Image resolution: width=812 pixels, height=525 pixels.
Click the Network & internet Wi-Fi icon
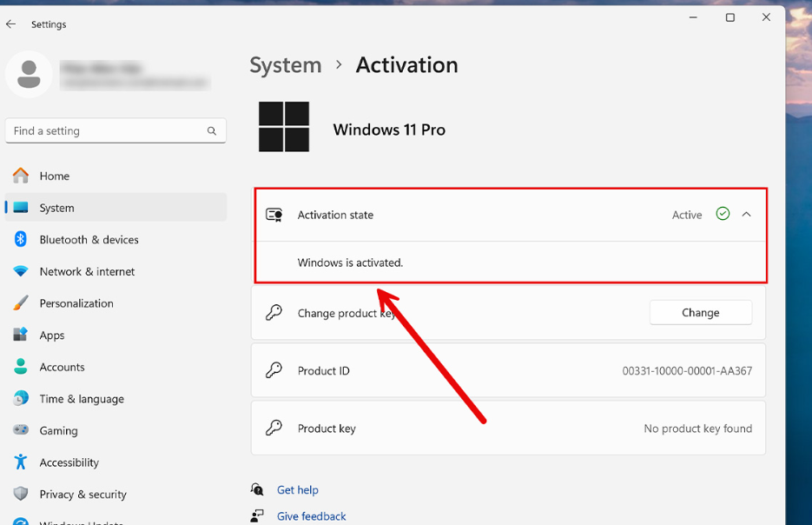tap(21, 271)
